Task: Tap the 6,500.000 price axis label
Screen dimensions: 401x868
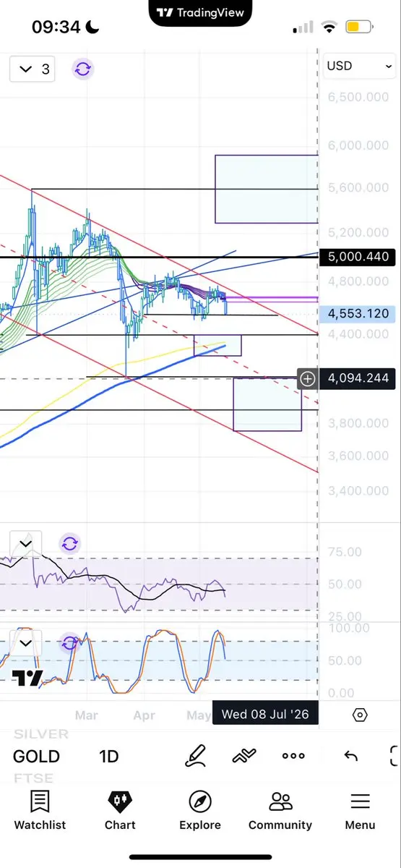Action: pyautogui.click(x=358, y=97)
